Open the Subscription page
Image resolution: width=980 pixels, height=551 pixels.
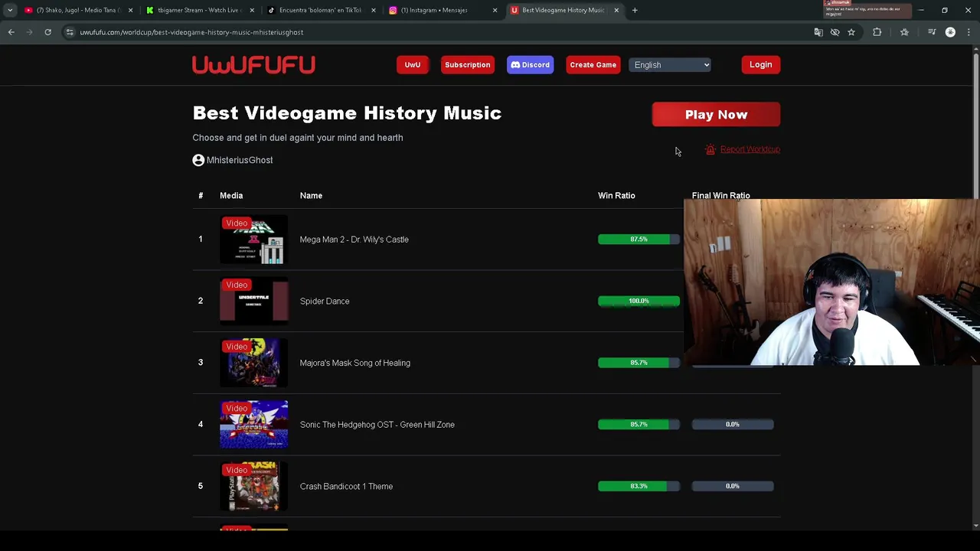[x=467, y=65]
